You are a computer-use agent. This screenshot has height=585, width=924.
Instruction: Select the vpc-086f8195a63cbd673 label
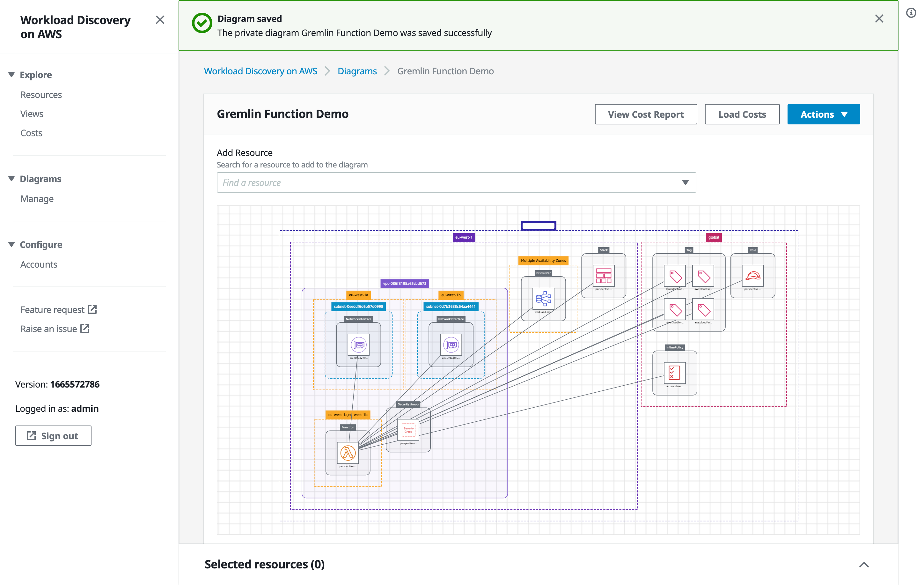[x=404, y=283]
